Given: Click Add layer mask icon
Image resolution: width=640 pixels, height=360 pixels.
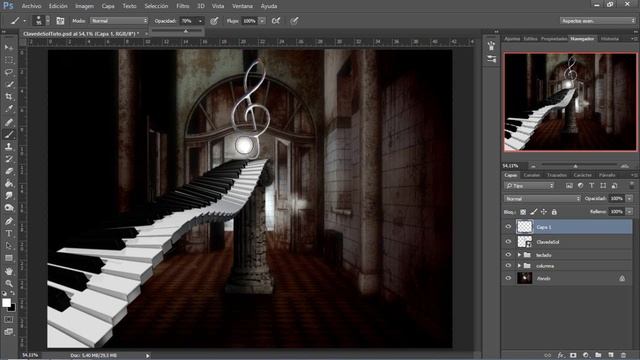Looking at the screenshot, I should pos(573,355).
